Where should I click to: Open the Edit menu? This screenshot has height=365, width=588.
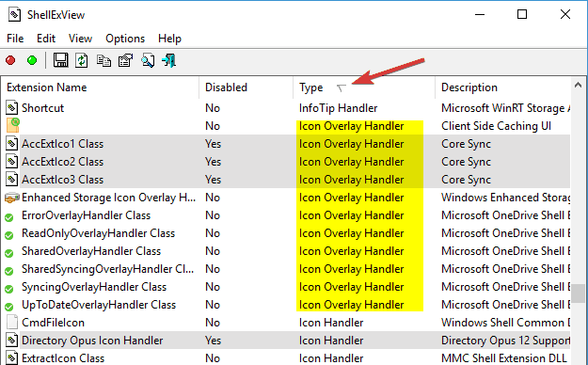point(46,39)
